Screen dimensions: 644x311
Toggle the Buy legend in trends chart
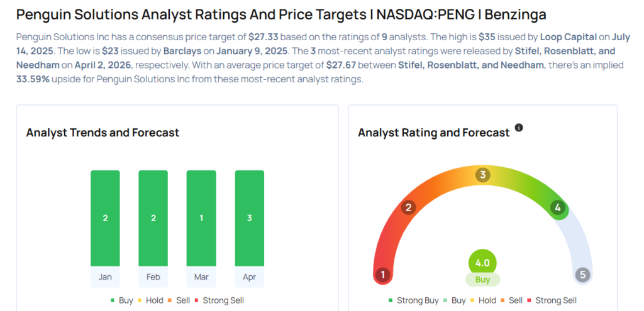click(x=121, y=300)
